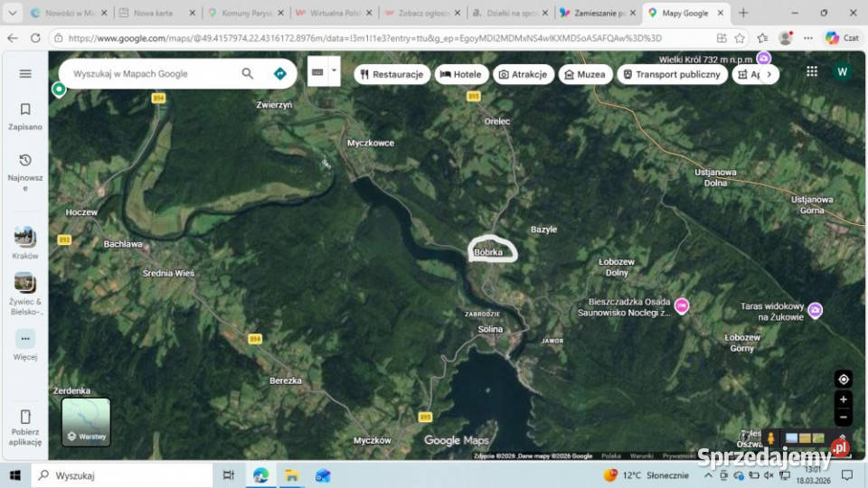Open the Windows Start menu

coord(15,475)
